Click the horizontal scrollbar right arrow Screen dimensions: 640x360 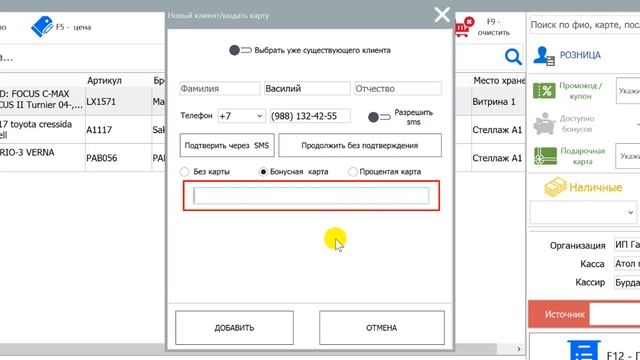[519, 349]
